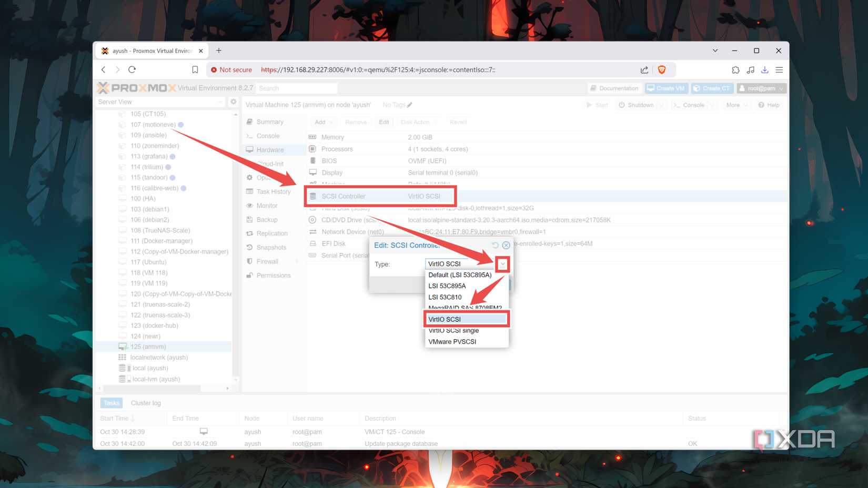
Task: Click the Type combo box field
Action: point(461,264)
